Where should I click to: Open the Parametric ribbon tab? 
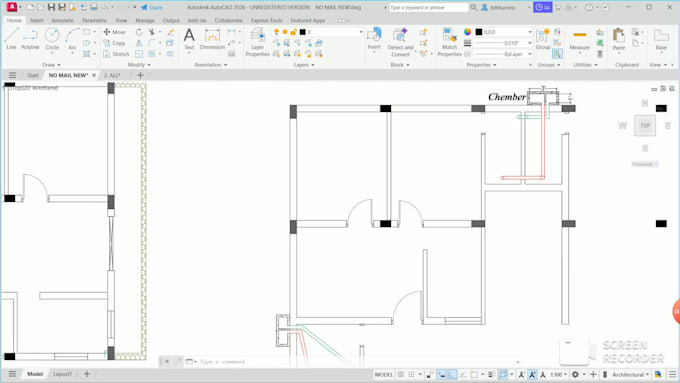point(94,20)
